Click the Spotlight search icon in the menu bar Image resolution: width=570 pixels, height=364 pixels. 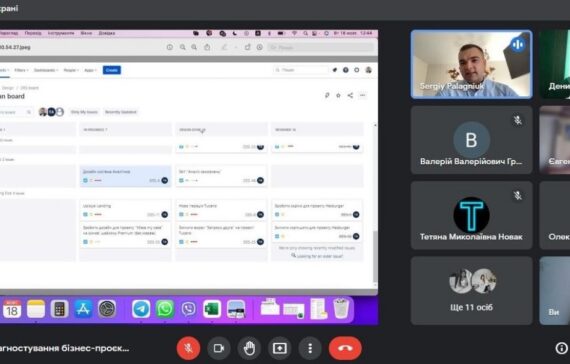305,33
